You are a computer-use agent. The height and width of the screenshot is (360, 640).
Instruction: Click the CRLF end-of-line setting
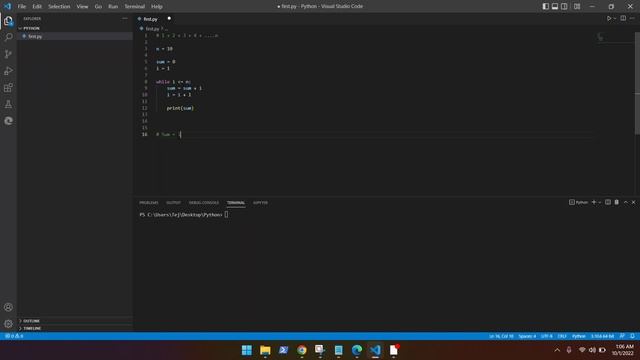[x=562, y=336]
